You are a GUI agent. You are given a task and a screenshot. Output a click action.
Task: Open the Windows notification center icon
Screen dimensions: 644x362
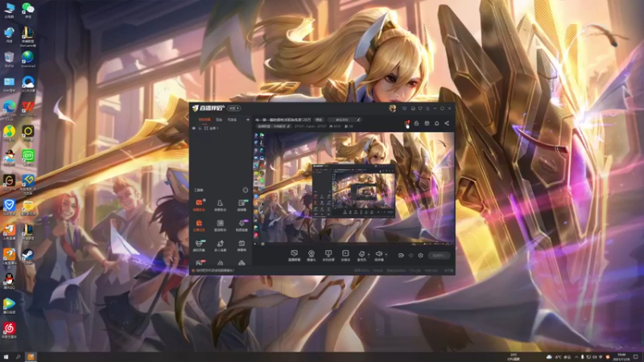pos(636,357)
